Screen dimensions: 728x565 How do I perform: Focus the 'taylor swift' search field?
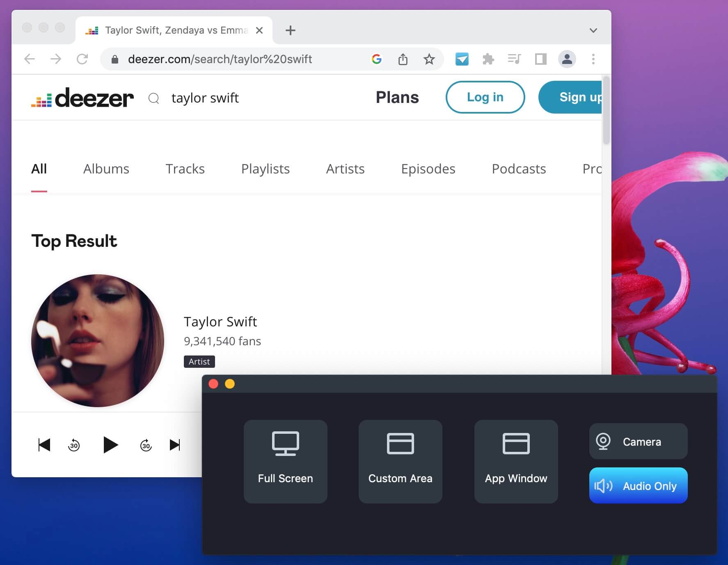coord(205,98)
